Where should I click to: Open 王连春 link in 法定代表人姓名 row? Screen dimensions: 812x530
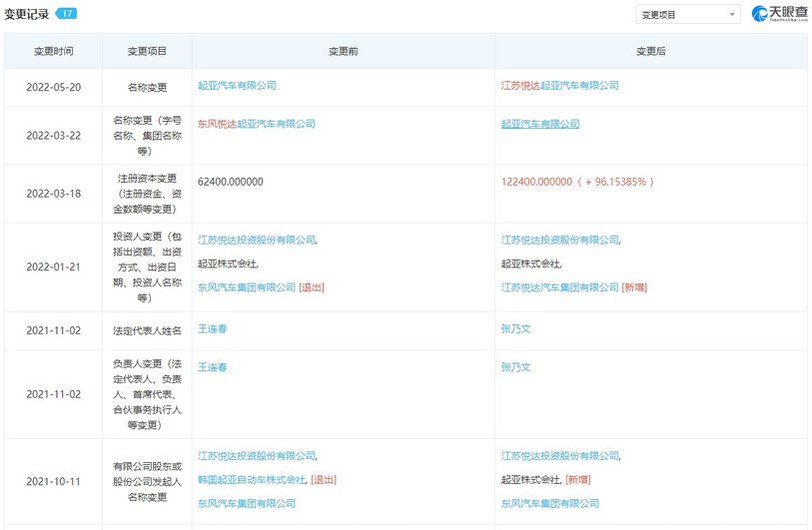coord(213,328)
